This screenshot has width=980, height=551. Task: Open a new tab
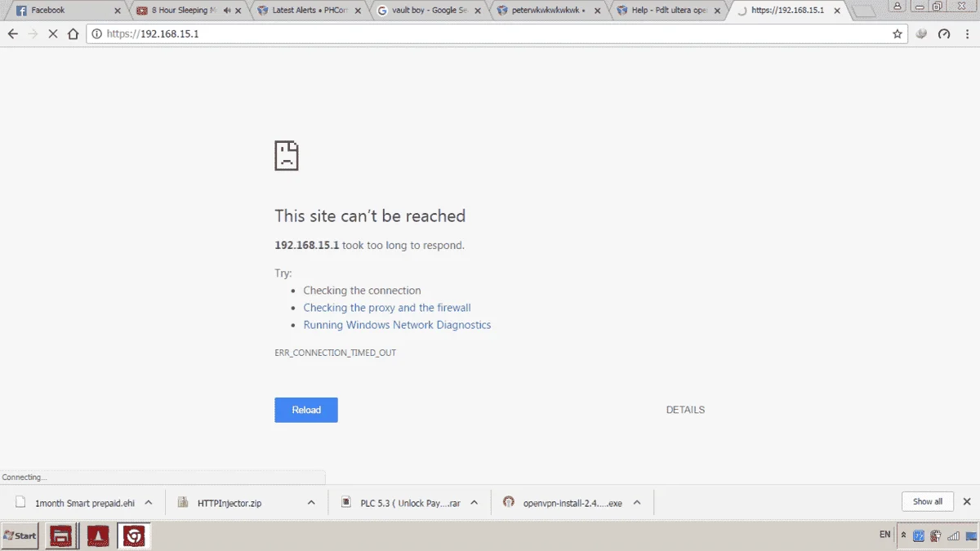point(863,11)
